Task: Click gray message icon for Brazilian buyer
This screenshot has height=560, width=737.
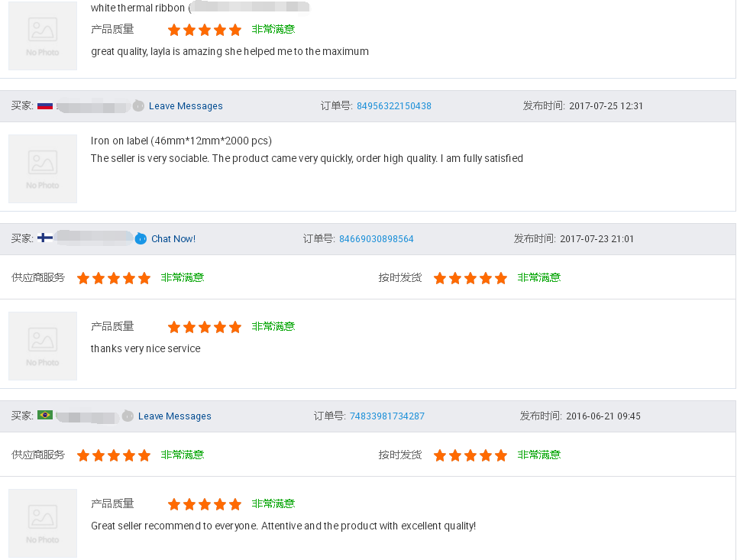Action: coord(128,416)
